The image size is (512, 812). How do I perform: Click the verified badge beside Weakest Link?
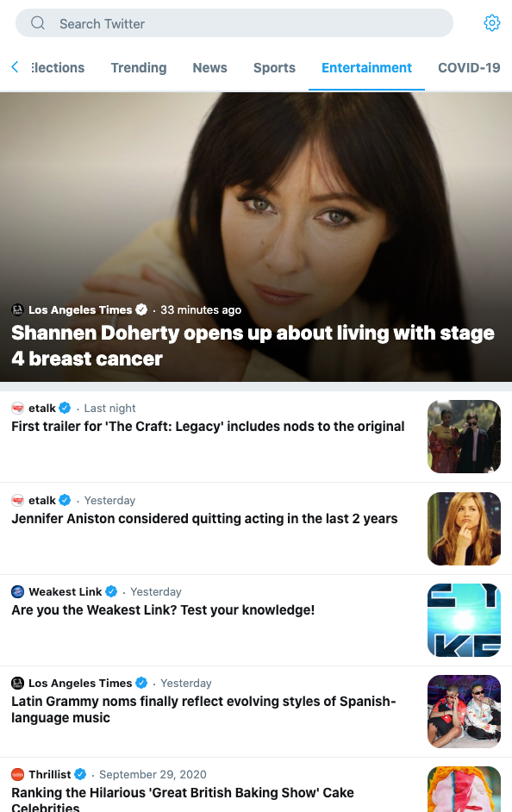tap(111, 591)
